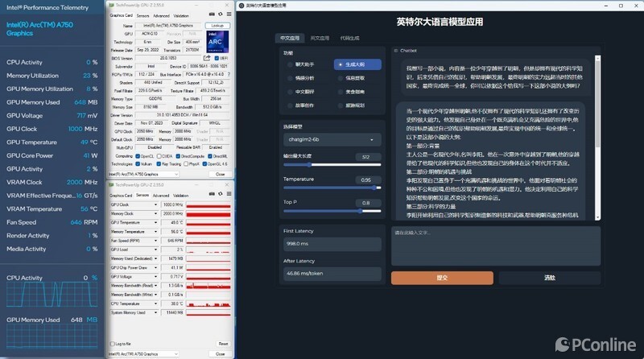Click the chat message text input box
This screenshot has height=359, width=644.
pos(496,246)
